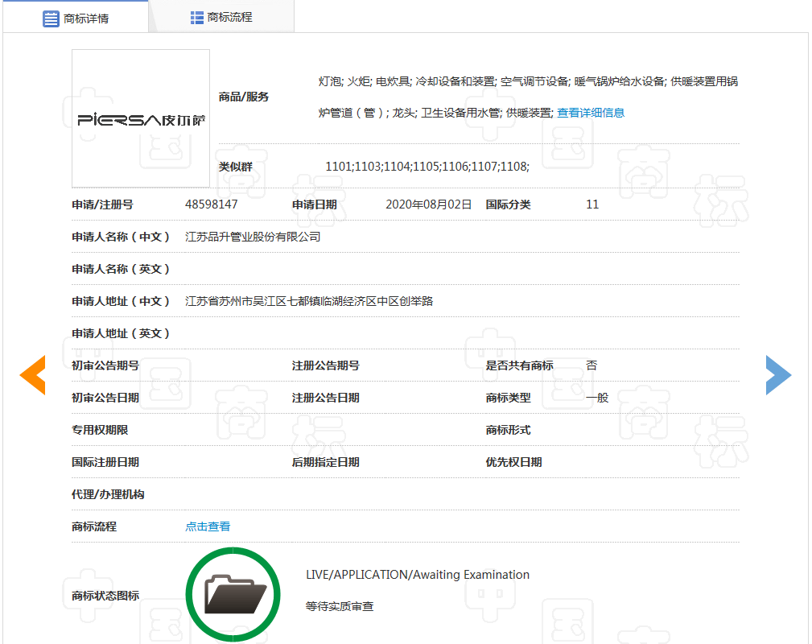This screenshot has width=812, height=644.
Task: Click 点击查看 to view trademark process
Action: pos(208,526)
